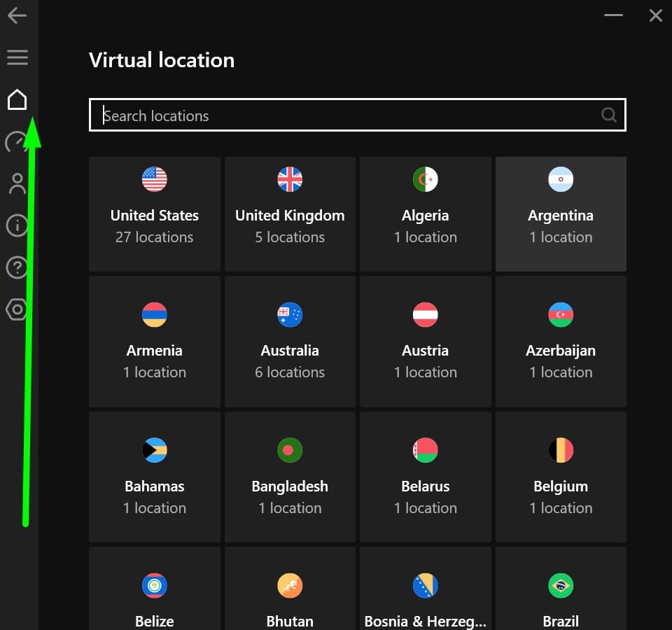Click the '5 locations' text
672x630 pixels.
(290, 237)
